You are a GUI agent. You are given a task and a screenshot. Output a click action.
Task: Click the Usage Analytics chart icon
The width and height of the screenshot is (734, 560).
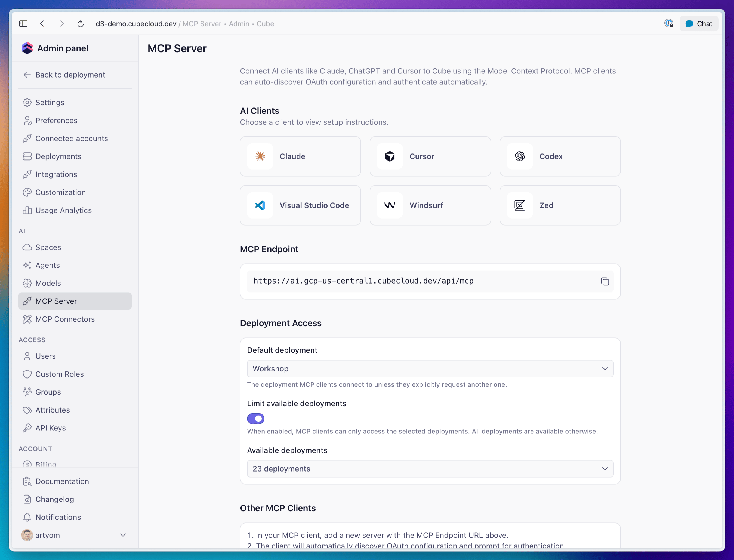tap(27, 210)
